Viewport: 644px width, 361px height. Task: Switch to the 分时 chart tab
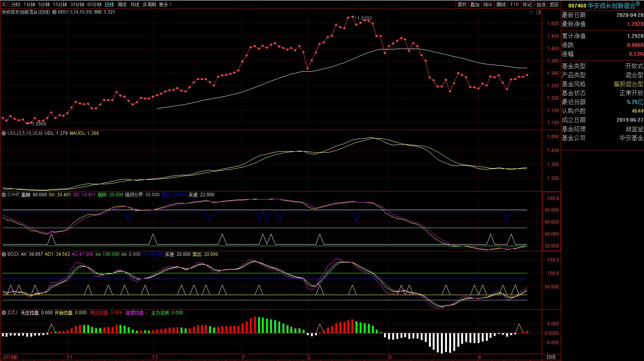[x=15, y=4]
